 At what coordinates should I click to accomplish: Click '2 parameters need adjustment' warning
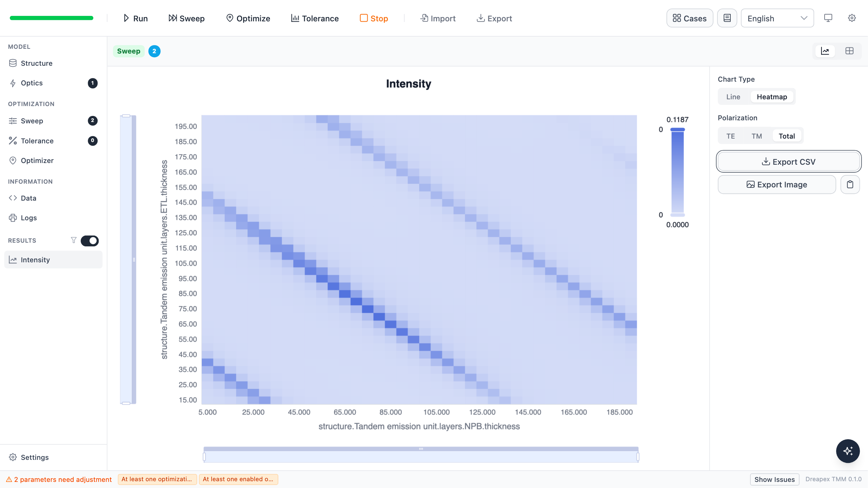click(x=59, y=480)
